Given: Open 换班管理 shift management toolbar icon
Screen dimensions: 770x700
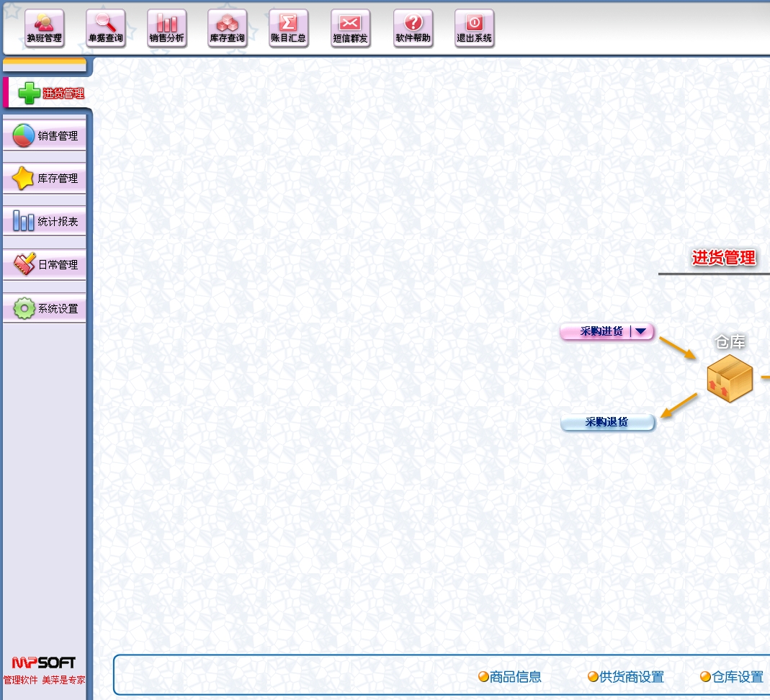Looking at the screenshot, I should coord(44,28).
